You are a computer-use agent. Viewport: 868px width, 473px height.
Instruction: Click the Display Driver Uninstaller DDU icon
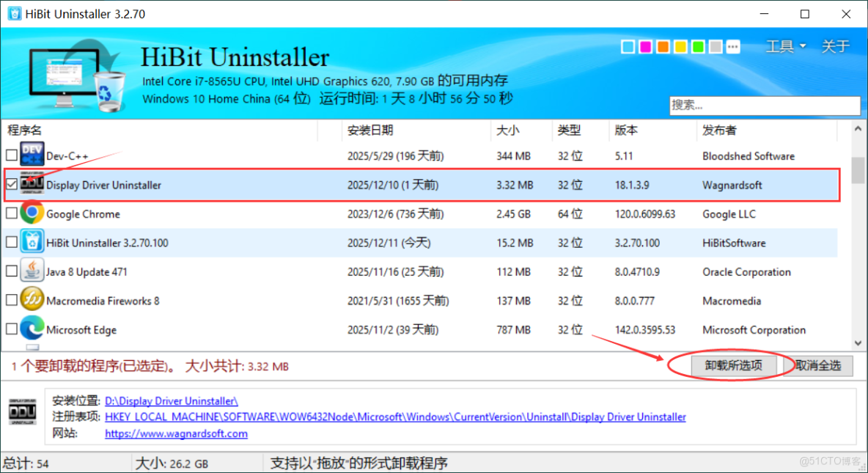(x=32, y=185)
